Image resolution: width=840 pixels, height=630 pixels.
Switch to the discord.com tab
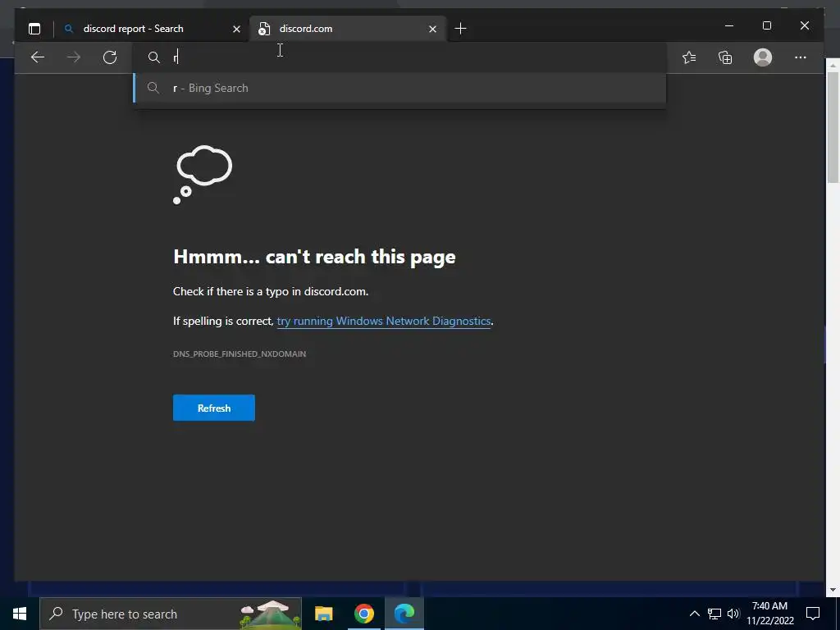(x=347, y=29)
